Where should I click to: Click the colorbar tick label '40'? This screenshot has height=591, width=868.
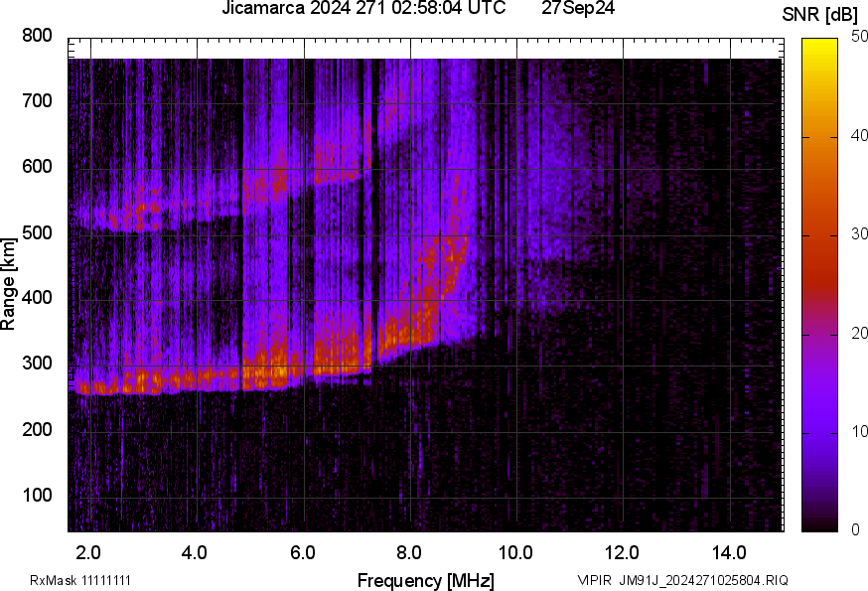coord(859,136)
